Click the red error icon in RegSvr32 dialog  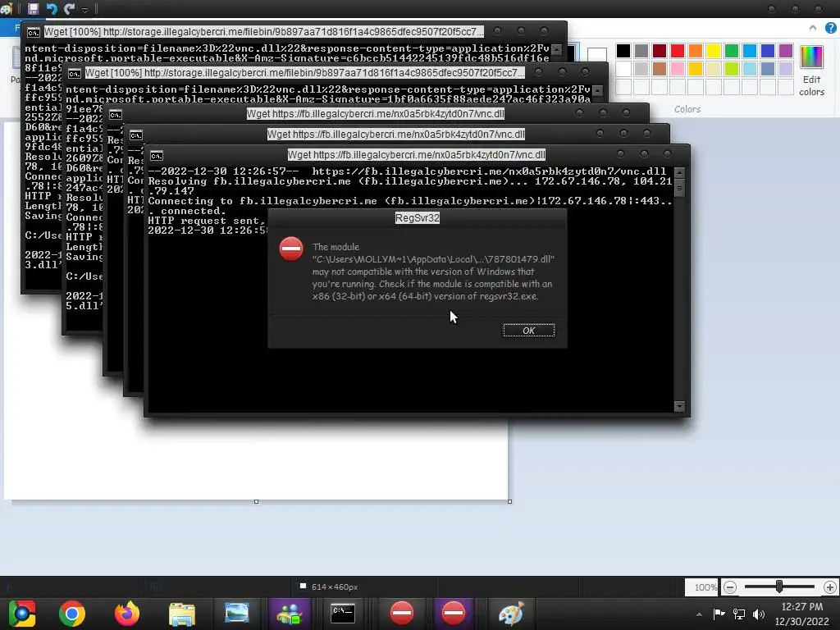(x=291, y=249)
